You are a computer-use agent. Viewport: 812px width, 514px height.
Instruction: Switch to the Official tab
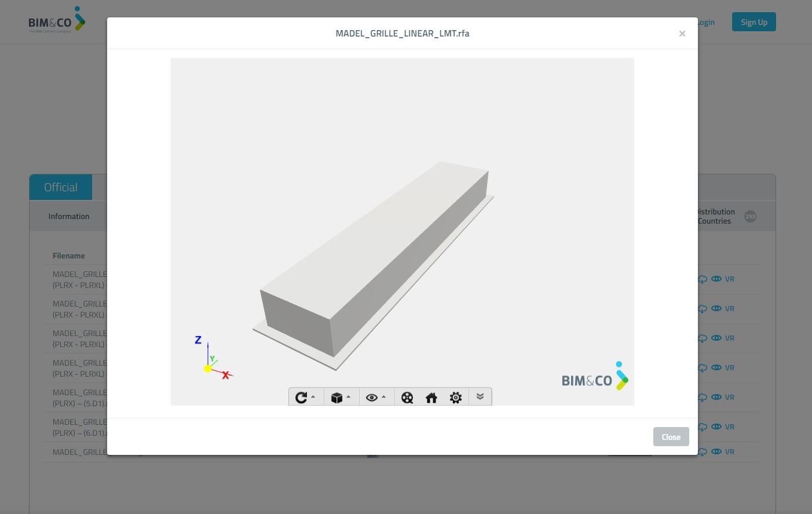(61, 187)
